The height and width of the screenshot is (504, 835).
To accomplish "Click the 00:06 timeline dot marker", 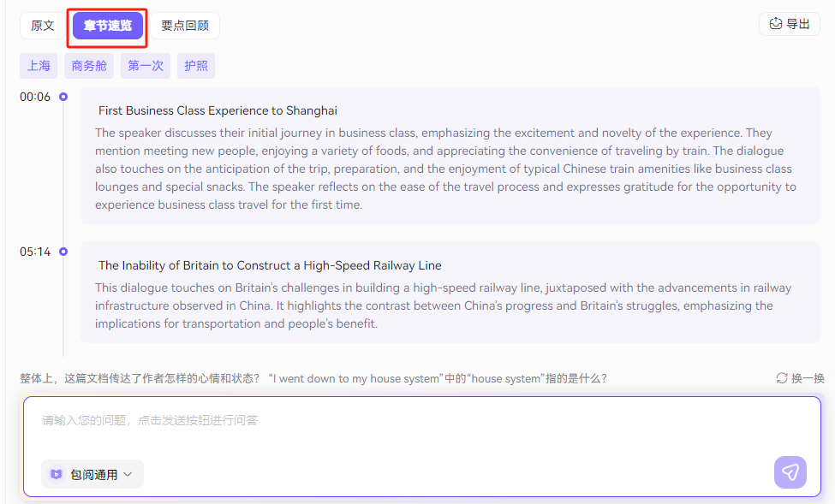I will point(63,97).
